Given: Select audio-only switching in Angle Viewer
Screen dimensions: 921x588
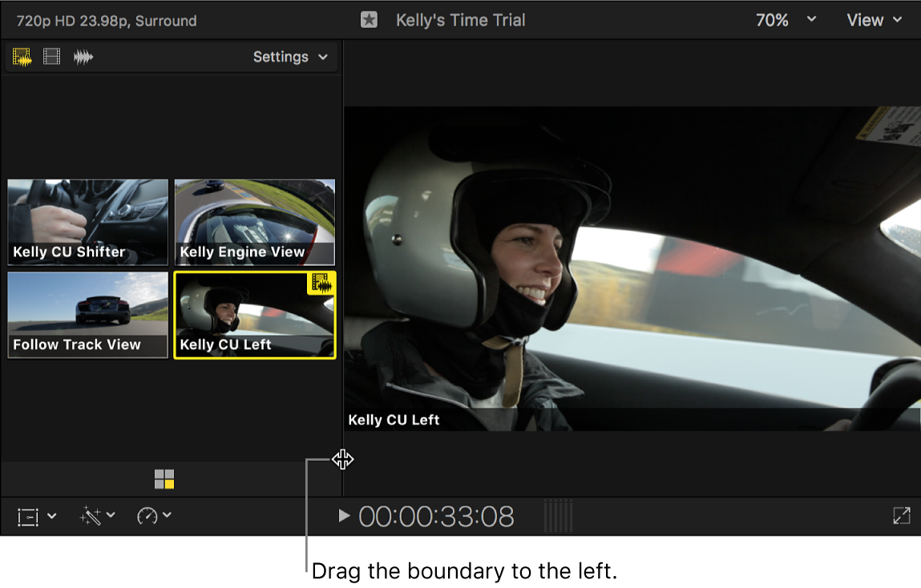Looking at the screenshot, I should coord(83,56).
